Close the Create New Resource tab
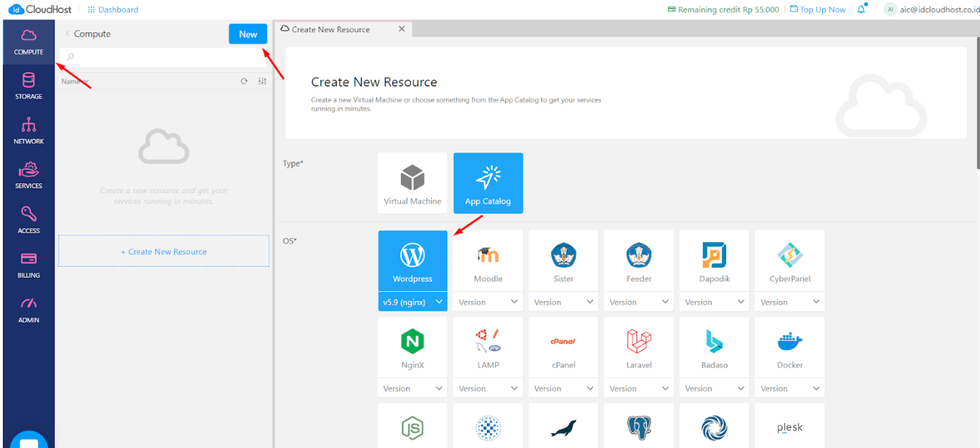This screenshot has width=980, height=448. click(402, 29)
